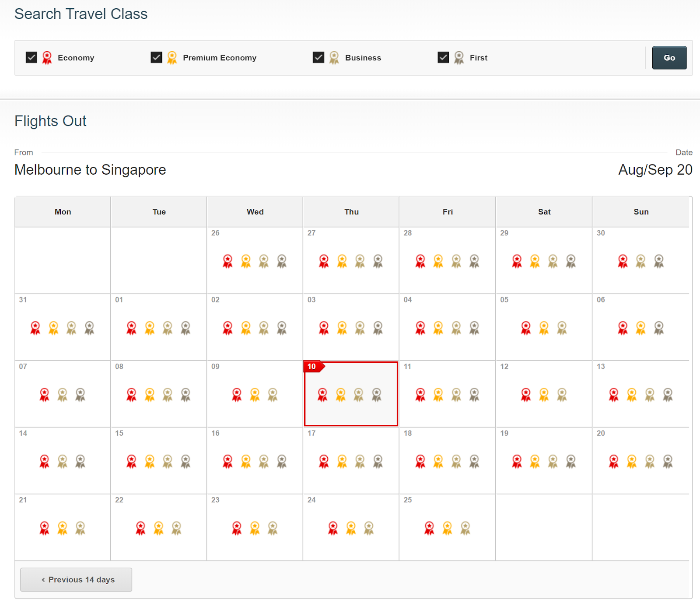
Task: Select Economy reward on the 14th
Action: point(45,461)
